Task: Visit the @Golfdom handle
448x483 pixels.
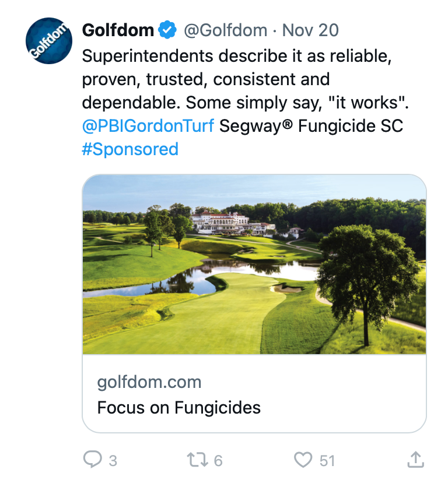Action: tap(225, 30)
